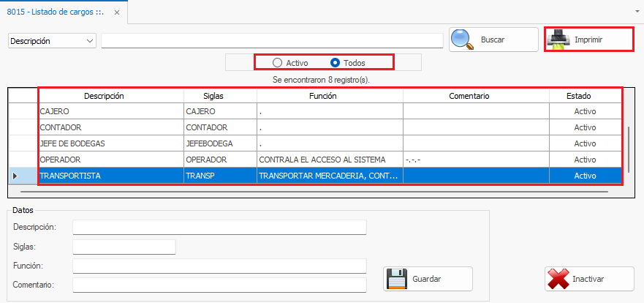This screenshot has height=303, width=644.
Task: Select the Activo radio button
Action: pos(277,63)
